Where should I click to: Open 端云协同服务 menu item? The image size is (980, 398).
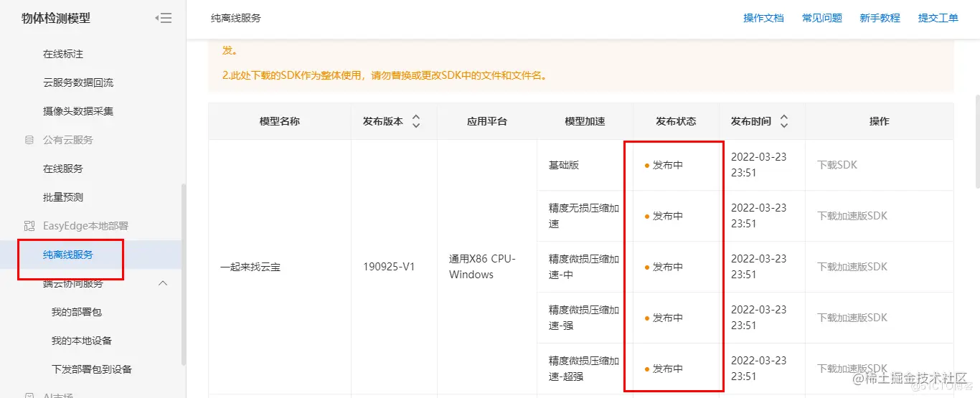(73, 283)
